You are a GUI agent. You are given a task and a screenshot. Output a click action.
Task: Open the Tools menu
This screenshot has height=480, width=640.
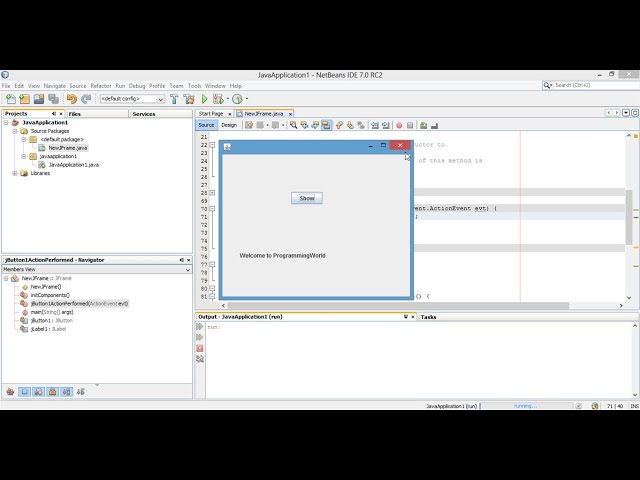click(194, 86)
